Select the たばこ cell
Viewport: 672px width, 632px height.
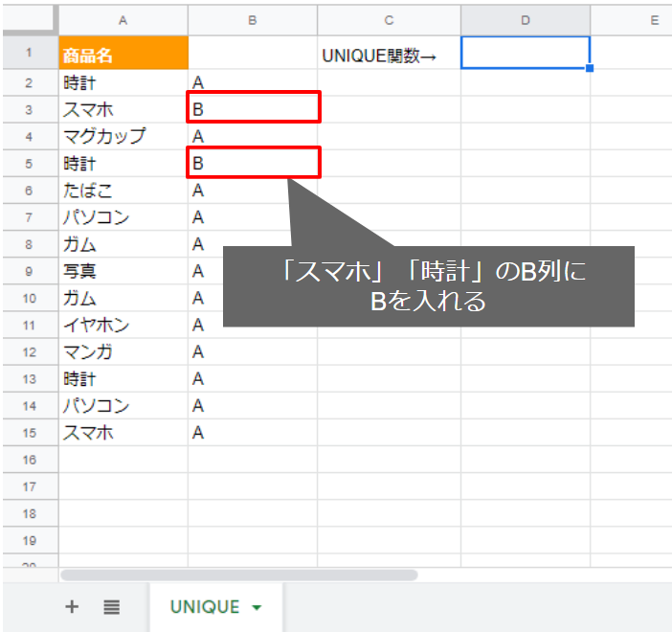click(x=123, y=191)
